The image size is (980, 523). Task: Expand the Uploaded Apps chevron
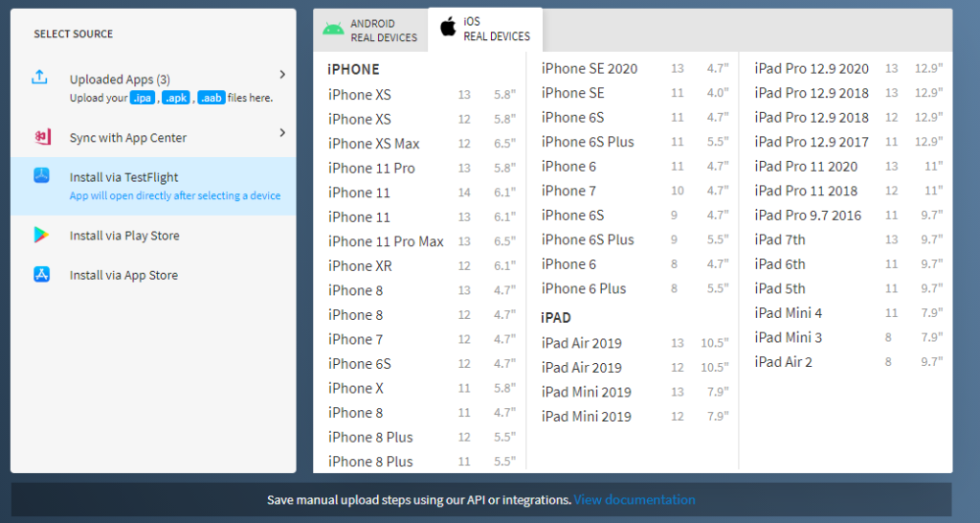click(x=282, y=75)
